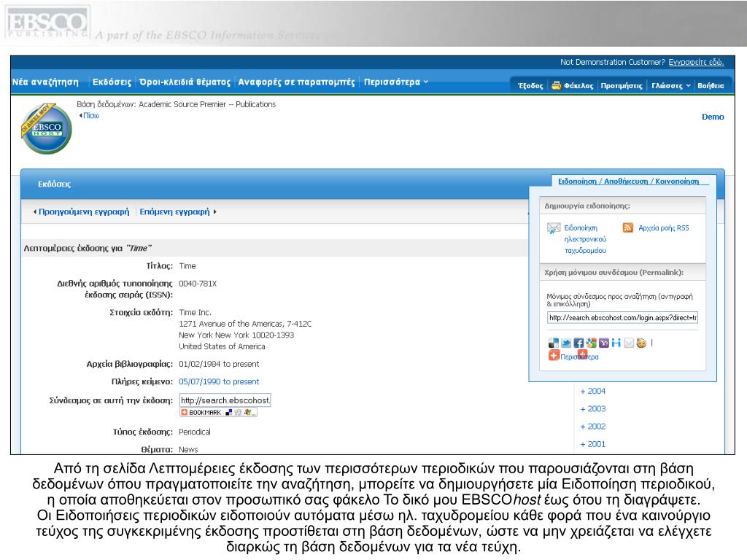This screenshot has height=560, width=747.
Task: Click the Periodical publication type value
Action: click(x=194, y=432)
